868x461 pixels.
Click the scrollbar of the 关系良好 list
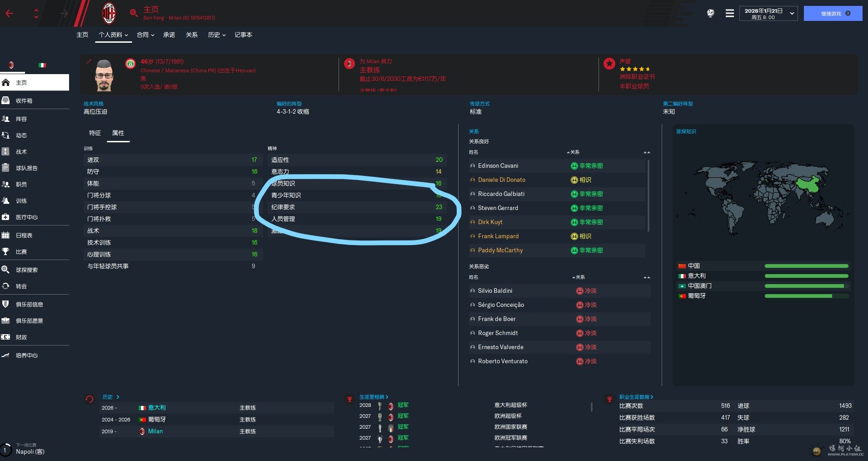pos(648,195)
